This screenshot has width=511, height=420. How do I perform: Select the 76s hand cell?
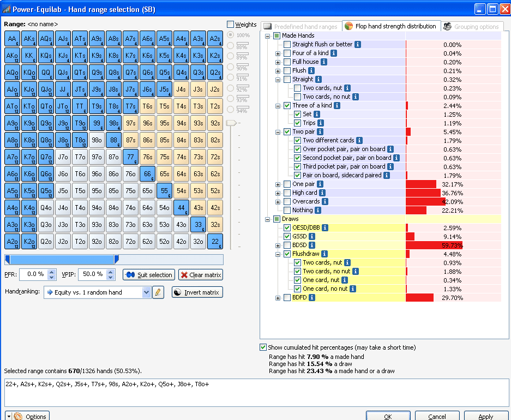point(148,157)
